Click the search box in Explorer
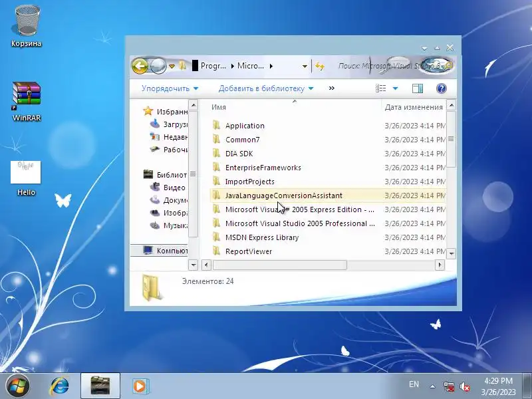532x399 pixels. (390, 66)
